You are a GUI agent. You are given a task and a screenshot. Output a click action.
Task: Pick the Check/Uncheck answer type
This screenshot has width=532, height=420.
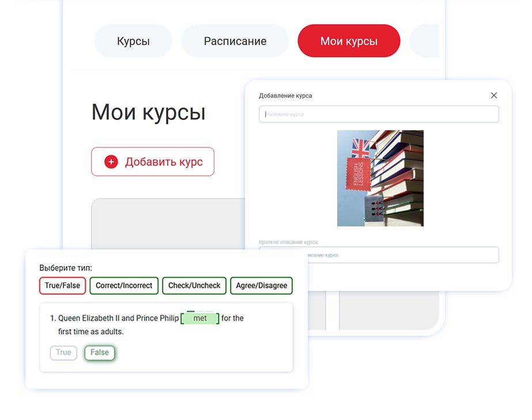click(194, 286)
